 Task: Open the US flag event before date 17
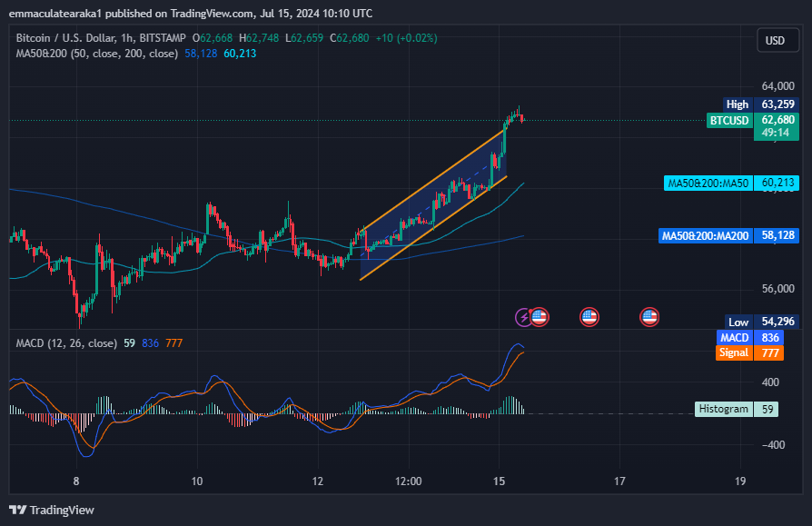tap(589, 317)
